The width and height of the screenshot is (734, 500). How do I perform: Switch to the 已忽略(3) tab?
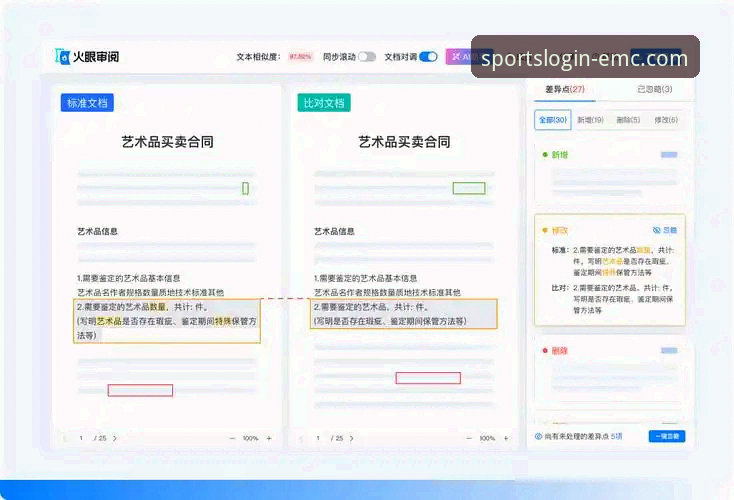654,89
